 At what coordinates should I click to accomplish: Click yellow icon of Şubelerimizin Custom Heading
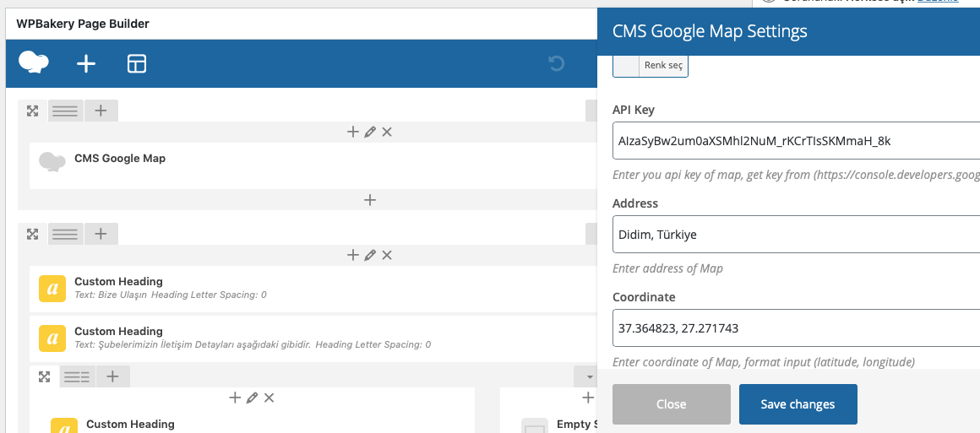(52, 338)
